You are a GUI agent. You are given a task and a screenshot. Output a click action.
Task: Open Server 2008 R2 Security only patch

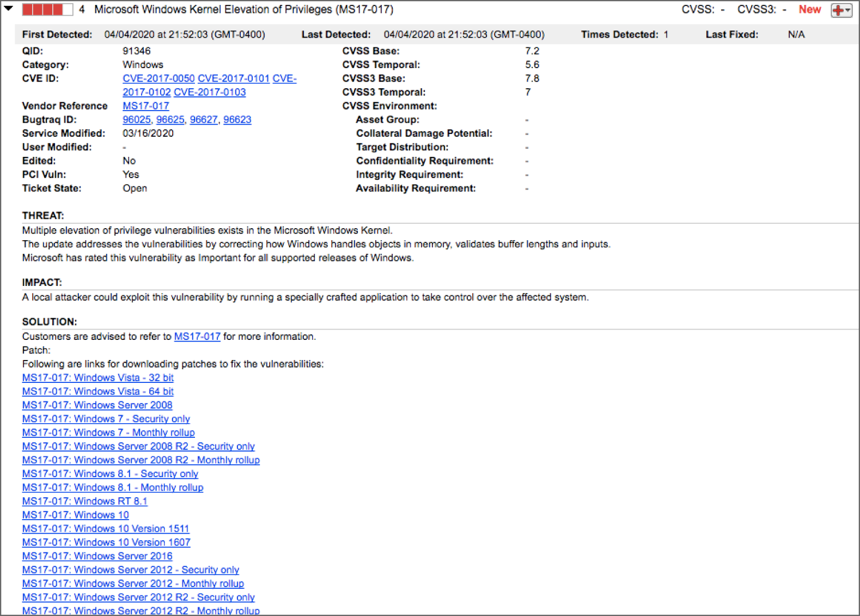click(x=138, y=446)
